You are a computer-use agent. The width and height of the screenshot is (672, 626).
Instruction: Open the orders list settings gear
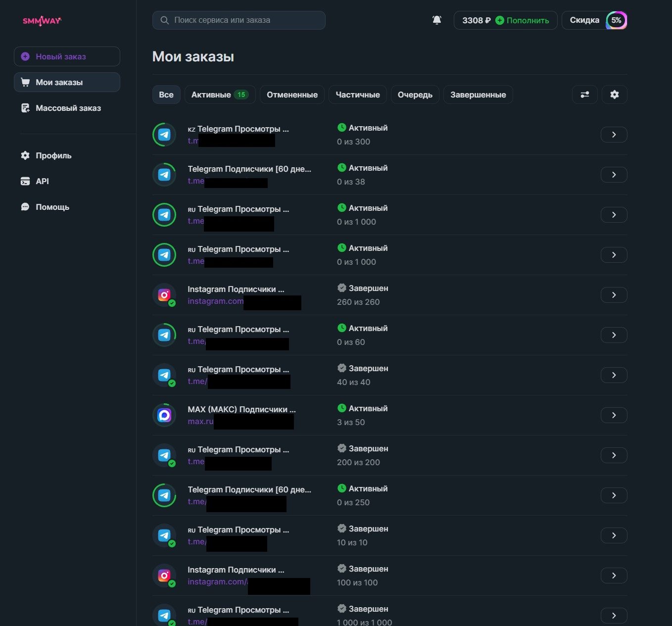[614, 95]
